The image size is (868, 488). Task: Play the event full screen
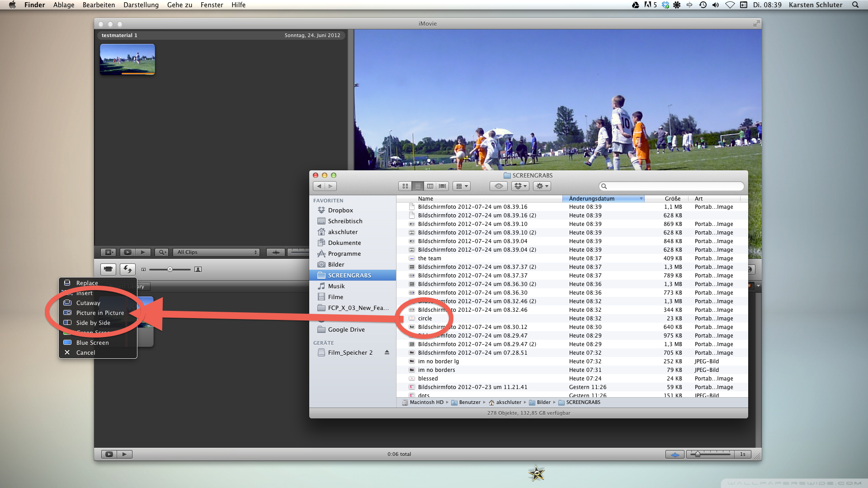[x=127, y=252]
